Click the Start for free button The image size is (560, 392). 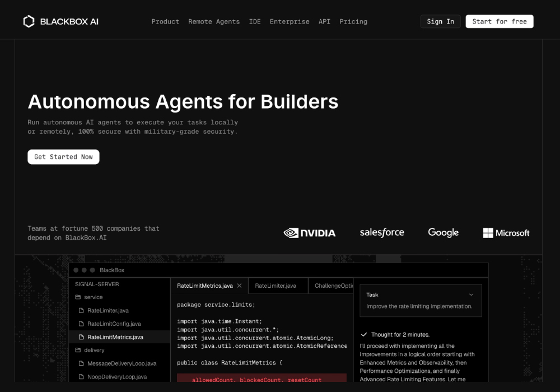click(x=499, y=22)
